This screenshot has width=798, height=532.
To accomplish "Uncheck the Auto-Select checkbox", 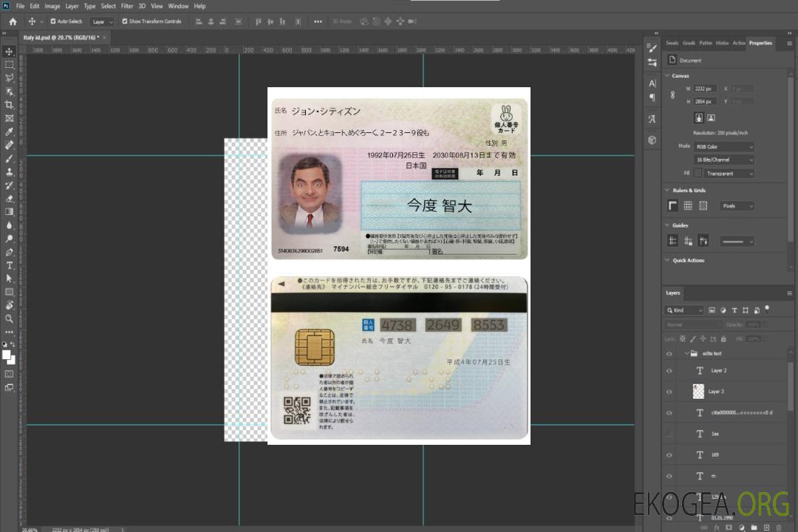I will (52, 21).
